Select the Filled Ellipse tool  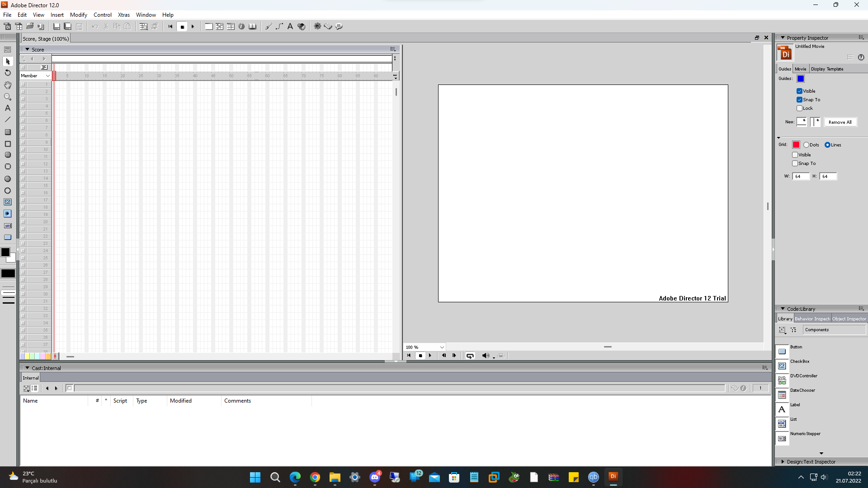tap(8, 179)
